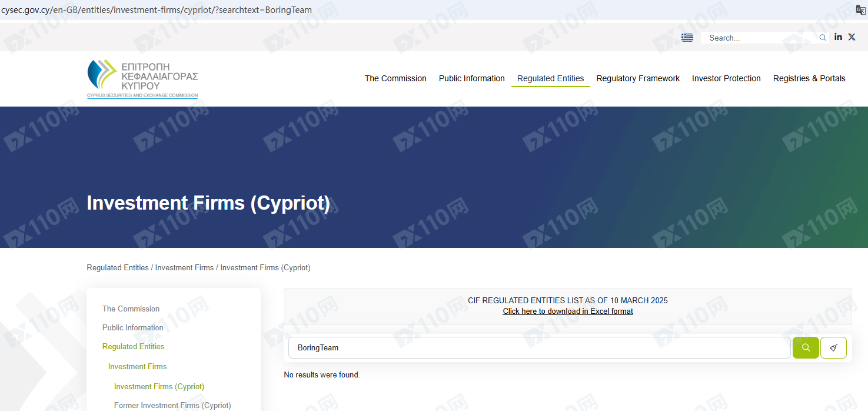Screen dimensions: 868x411
Task: Open the LinkedIn icon link
Action: tap(838, 37)
